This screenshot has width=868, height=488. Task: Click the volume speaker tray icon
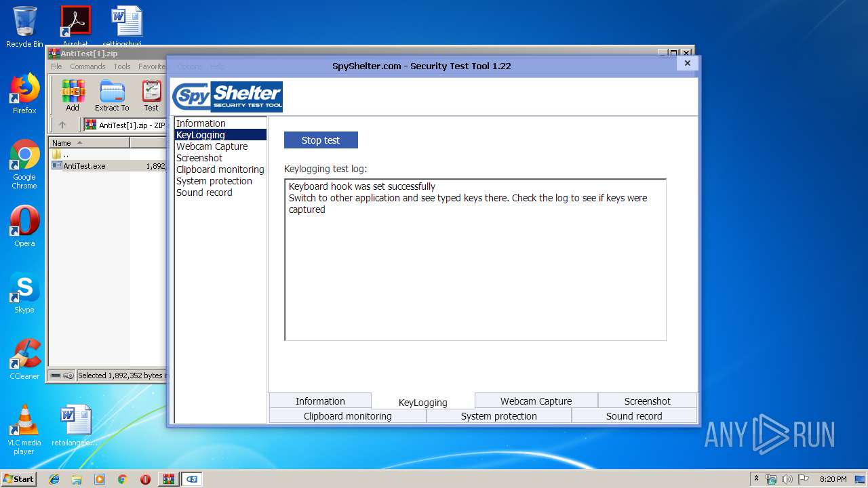(x=787, y=479)
